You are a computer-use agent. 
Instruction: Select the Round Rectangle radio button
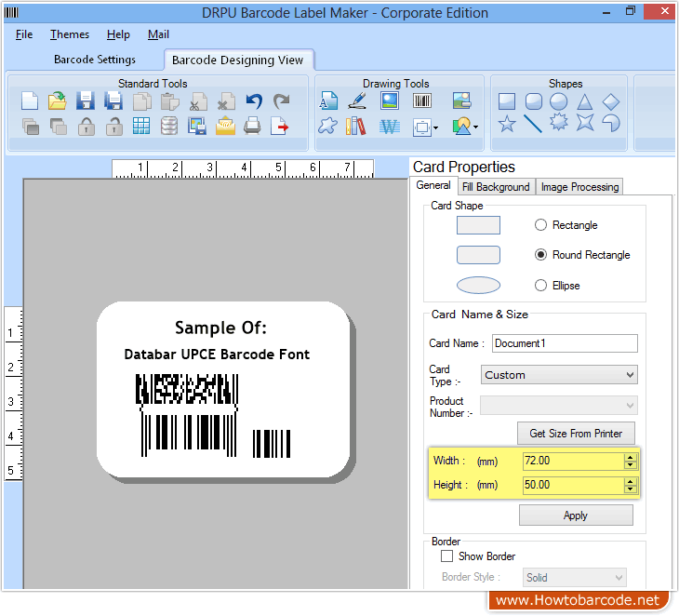[540, 255]
